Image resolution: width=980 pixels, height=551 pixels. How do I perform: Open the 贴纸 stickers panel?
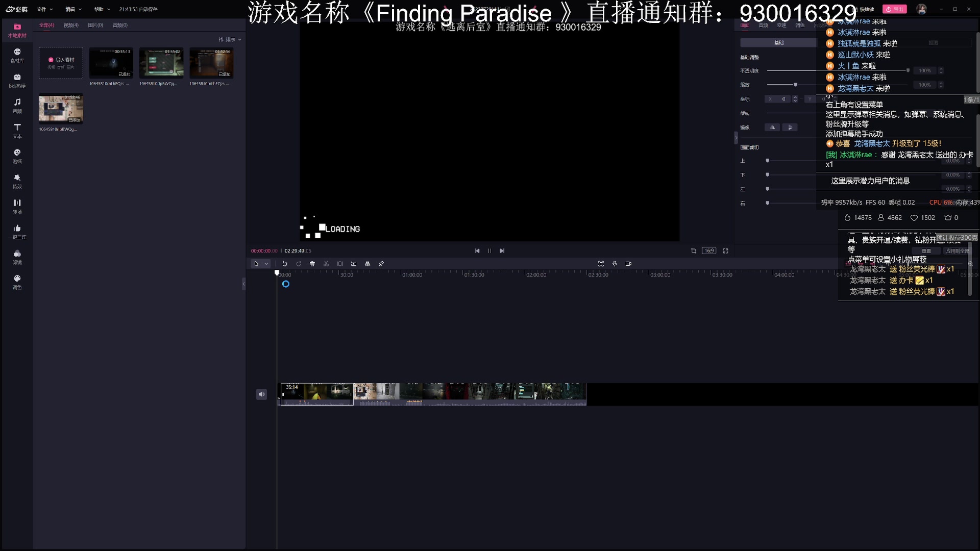(17, 156)
